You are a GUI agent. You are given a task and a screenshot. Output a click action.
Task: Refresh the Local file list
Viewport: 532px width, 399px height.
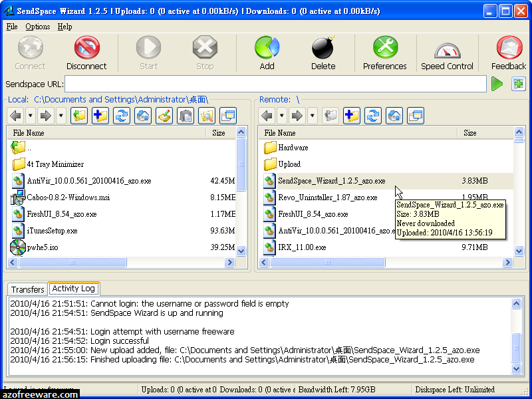(x=122, y=116)
